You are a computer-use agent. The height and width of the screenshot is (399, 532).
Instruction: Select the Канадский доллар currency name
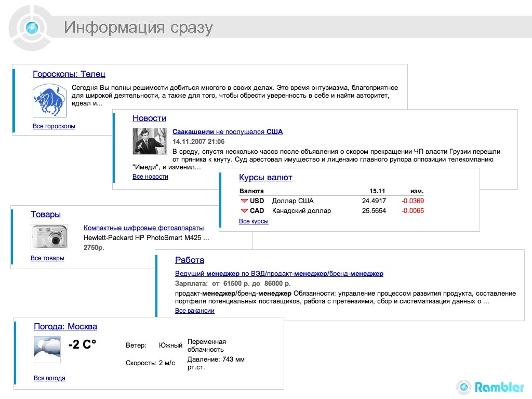pos(302,211)
